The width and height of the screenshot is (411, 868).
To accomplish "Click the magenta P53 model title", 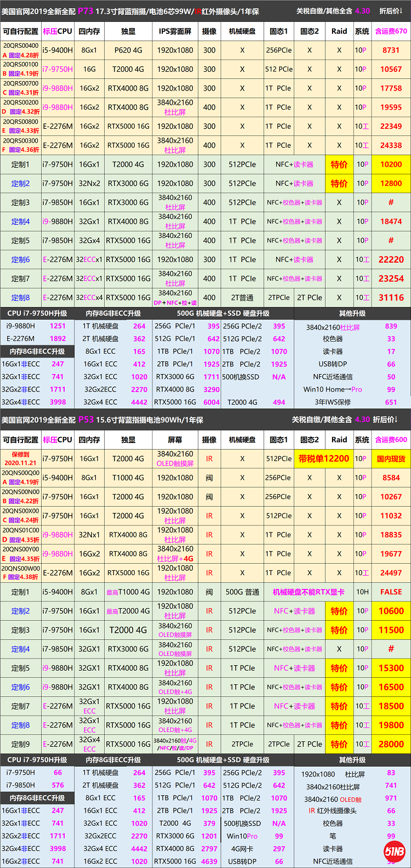I will tap(85, 419).
